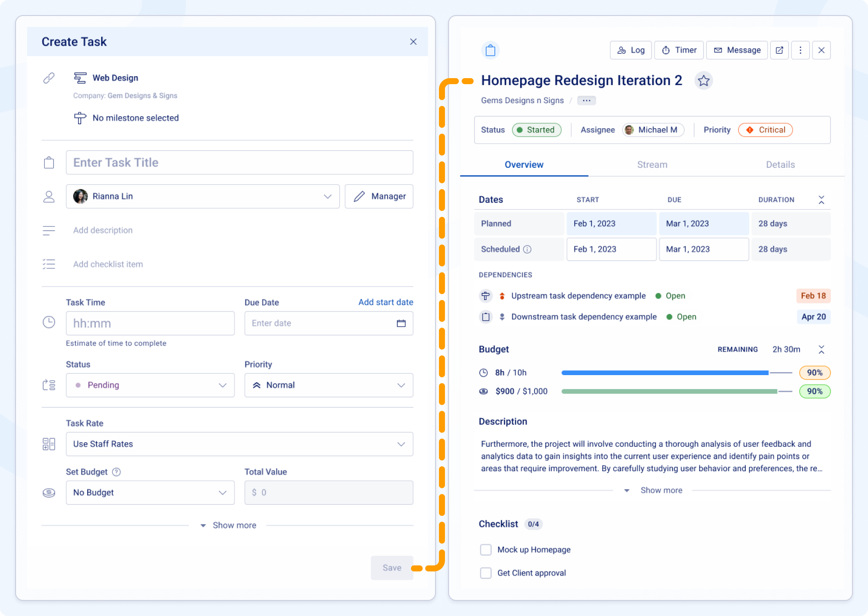Open the Pending status dropdown
Image resolution: width=868 pixels, height=616 pixels.
click(x=150, y=385)
